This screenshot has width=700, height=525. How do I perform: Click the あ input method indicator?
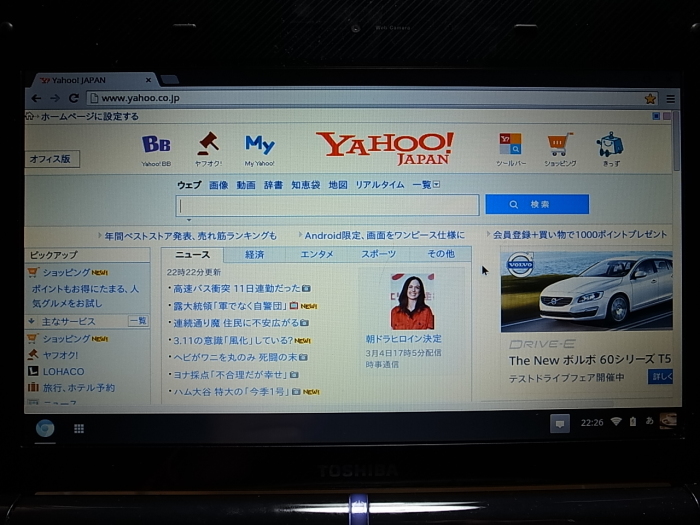click(x=650, y=421)
